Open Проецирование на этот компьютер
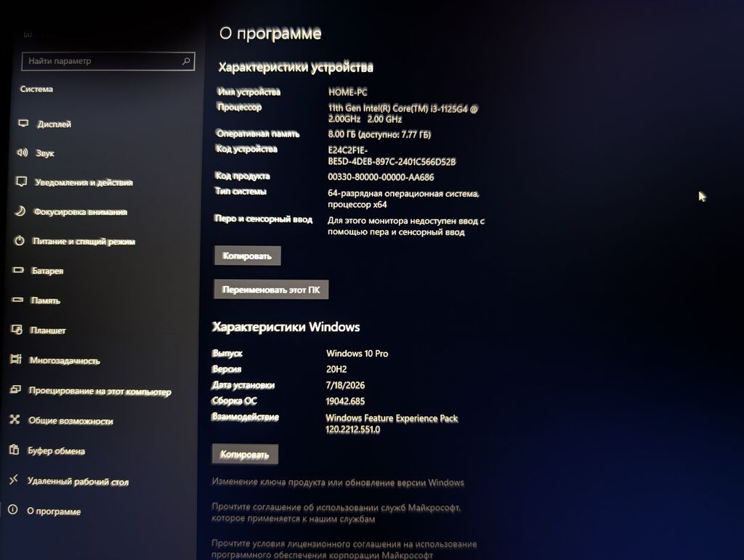Image resolution: width=744 pixels, height=560 pixels. tap(100, 391)
